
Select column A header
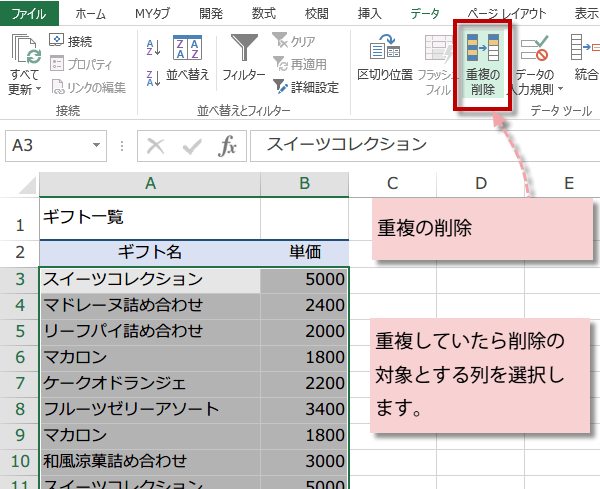click(150, 184)
